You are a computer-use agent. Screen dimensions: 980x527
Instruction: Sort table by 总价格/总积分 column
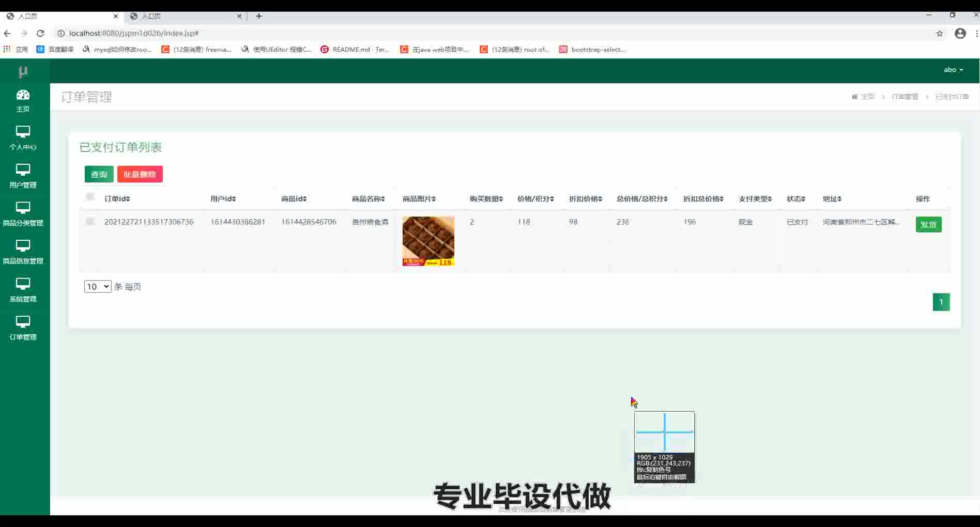click(x=642, y=199)
